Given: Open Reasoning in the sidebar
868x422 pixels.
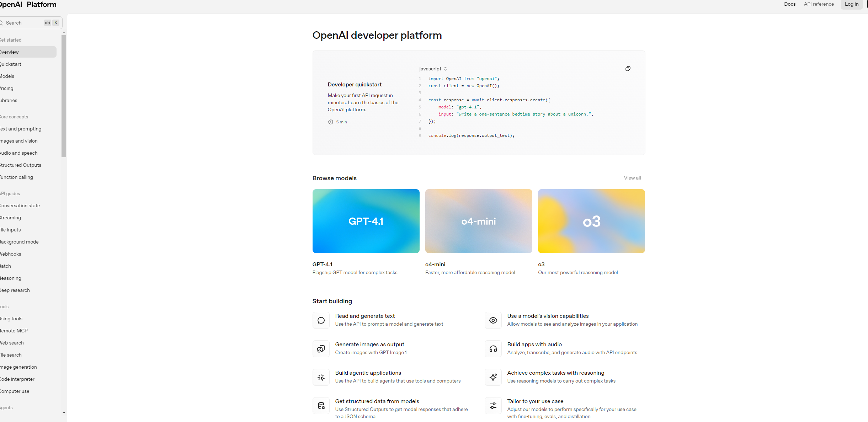Looking at the screenshot, I should pyautogui.click(x=28, y=278).
